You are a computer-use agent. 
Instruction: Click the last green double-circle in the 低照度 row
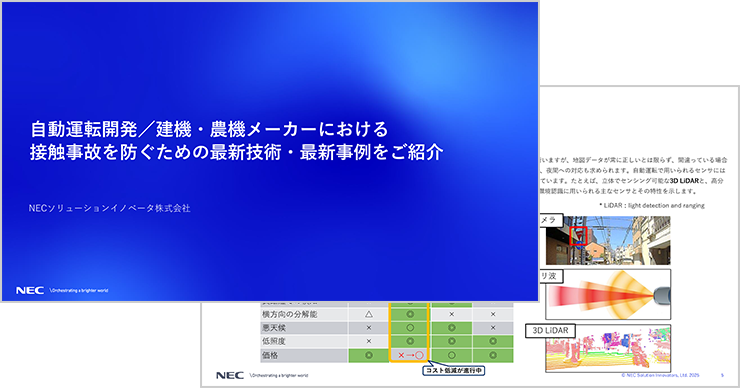(493, 341)
